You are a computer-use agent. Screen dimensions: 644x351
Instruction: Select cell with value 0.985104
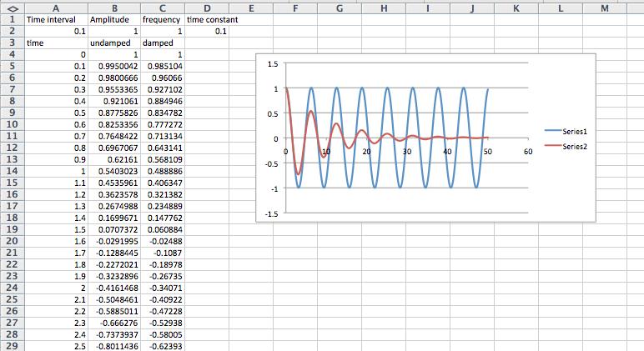tap(163, 66)
